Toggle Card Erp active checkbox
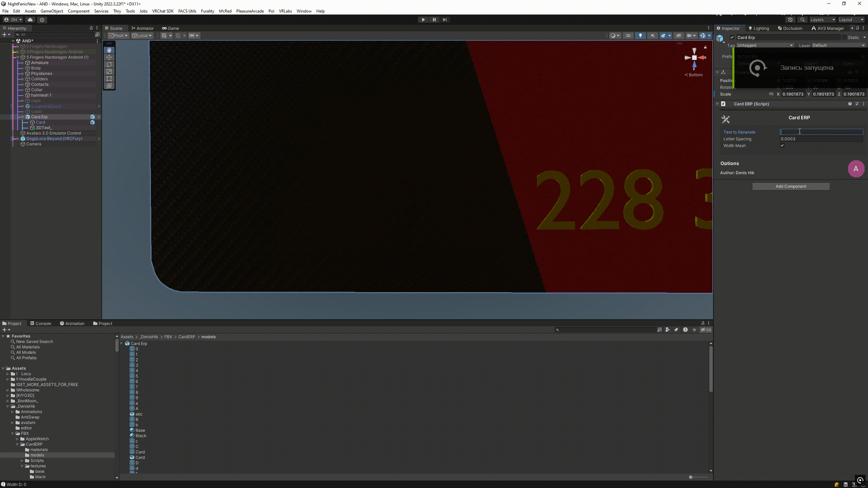 [x=732, y=38]
